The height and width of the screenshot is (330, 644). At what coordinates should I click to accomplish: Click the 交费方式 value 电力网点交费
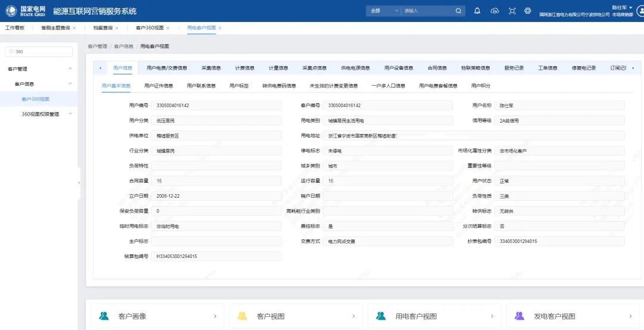coord(341,241)
